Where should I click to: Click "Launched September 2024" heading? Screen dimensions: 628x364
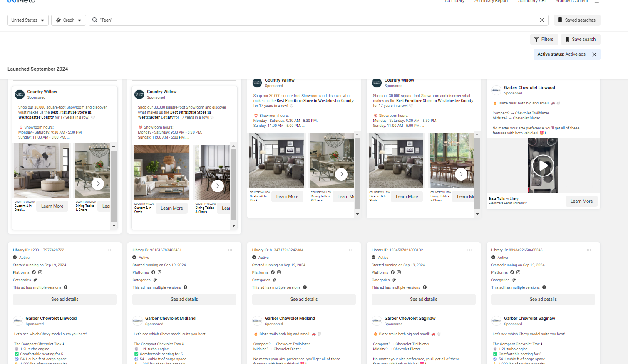click(37, 69)
